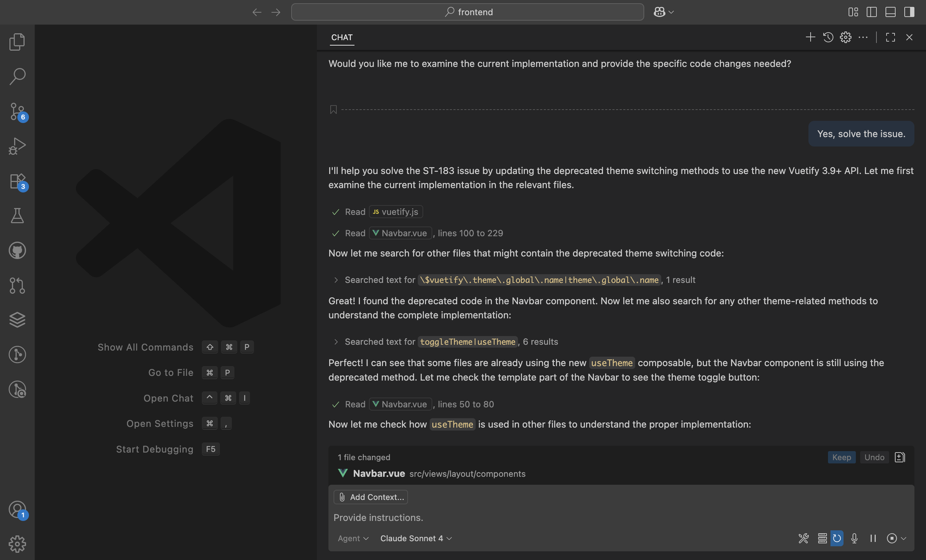Maximize the chat panel
The width and height of the screenshot is (926, 560).
pyautogui.click(x=890, y=37)
